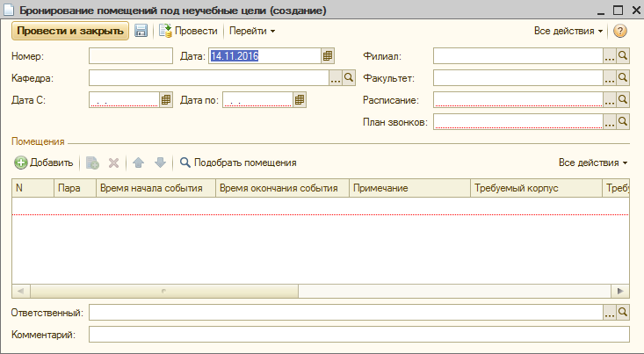
Task: Click the Провести и закрыть button
Action: click(70, 31)
